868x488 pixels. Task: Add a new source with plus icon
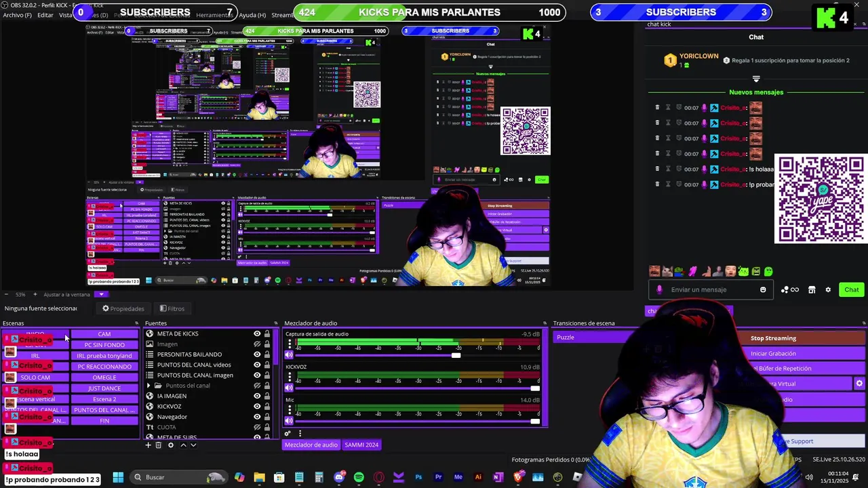pos(148,445)
